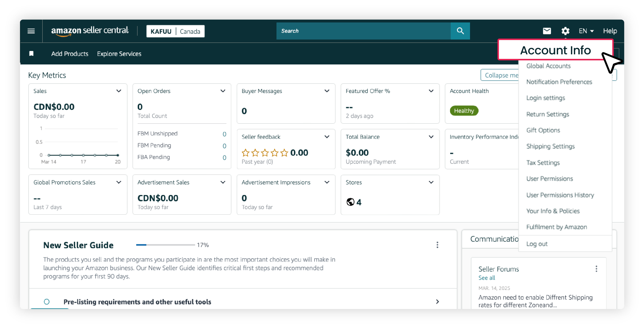This screenshot has height=329, width=644.
Task: Open the settings gear icon
Action: (565, 31)
